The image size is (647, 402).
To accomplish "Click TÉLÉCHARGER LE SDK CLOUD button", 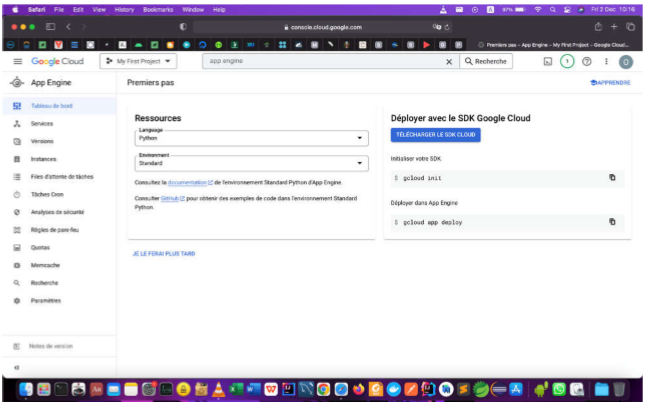I will pyautogui.click(x=435, y=135).
